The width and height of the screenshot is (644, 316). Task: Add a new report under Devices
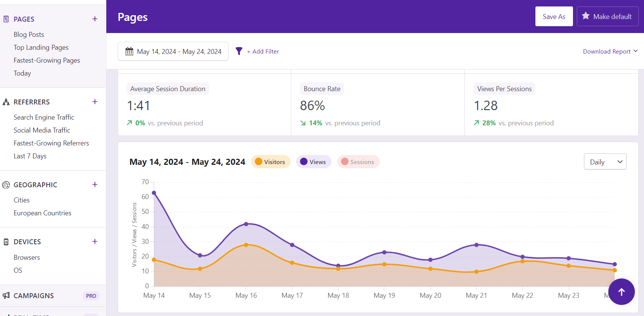[95, 242]
